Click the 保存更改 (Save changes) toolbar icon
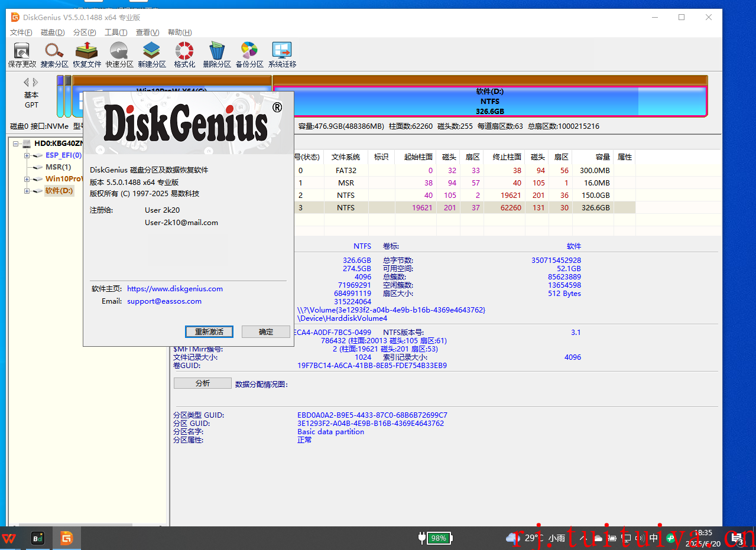Viewport: 756px width, 550px height. pyautogui.click(x=22, y=55)
